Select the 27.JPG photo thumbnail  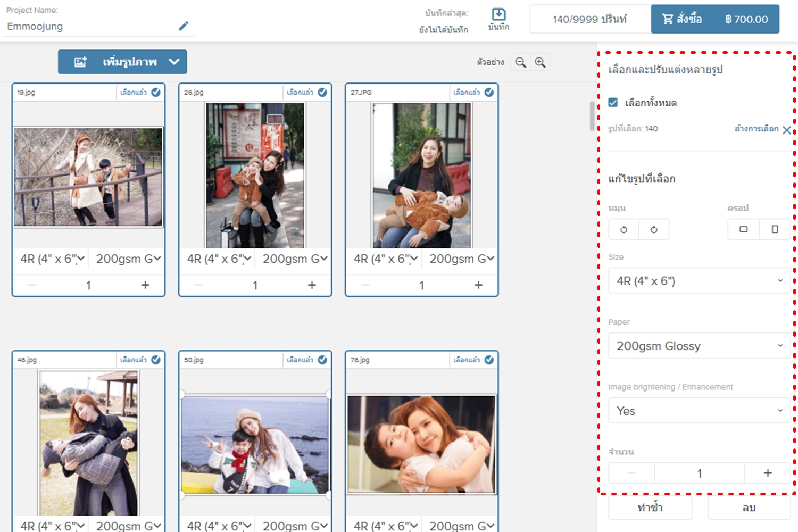point(422,176)
